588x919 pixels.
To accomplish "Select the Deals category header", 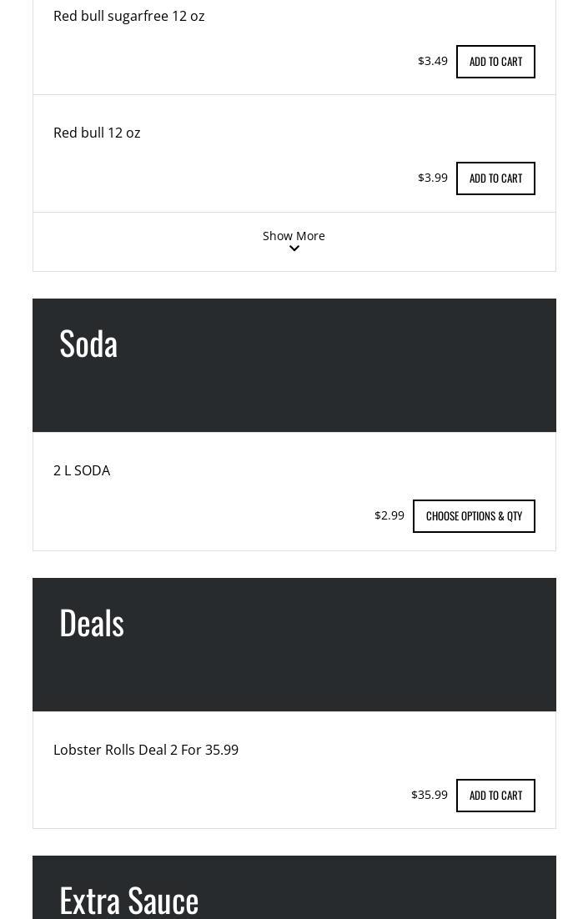I will pyautogui.click(x=92, y=623).
